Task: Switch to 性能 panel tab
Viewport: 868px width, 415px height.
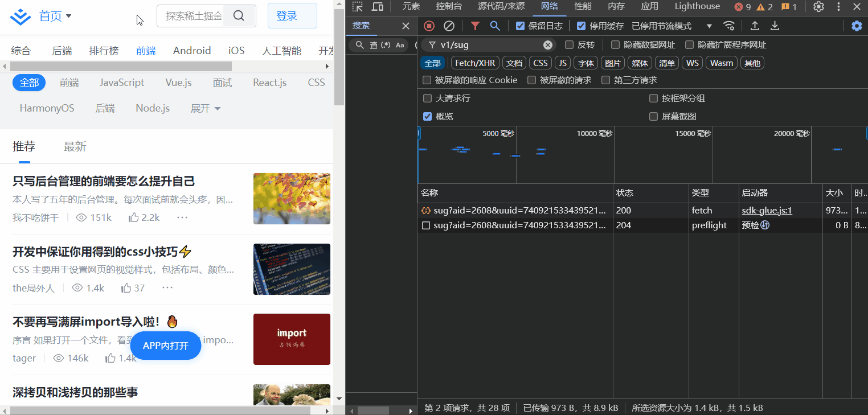Action: [x=583, y=7]
